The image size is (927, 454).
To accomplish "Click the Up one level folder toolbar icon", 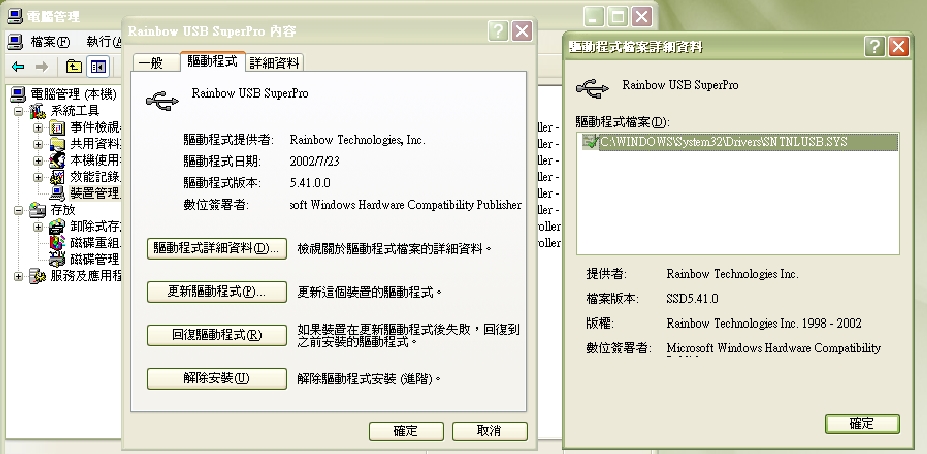I will point(73,67).
